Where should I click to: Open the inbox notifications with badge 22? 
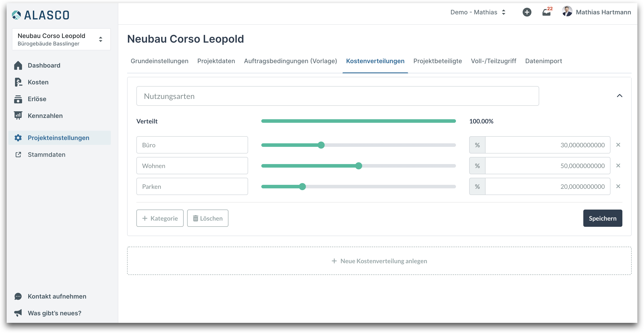pos(546,12)
